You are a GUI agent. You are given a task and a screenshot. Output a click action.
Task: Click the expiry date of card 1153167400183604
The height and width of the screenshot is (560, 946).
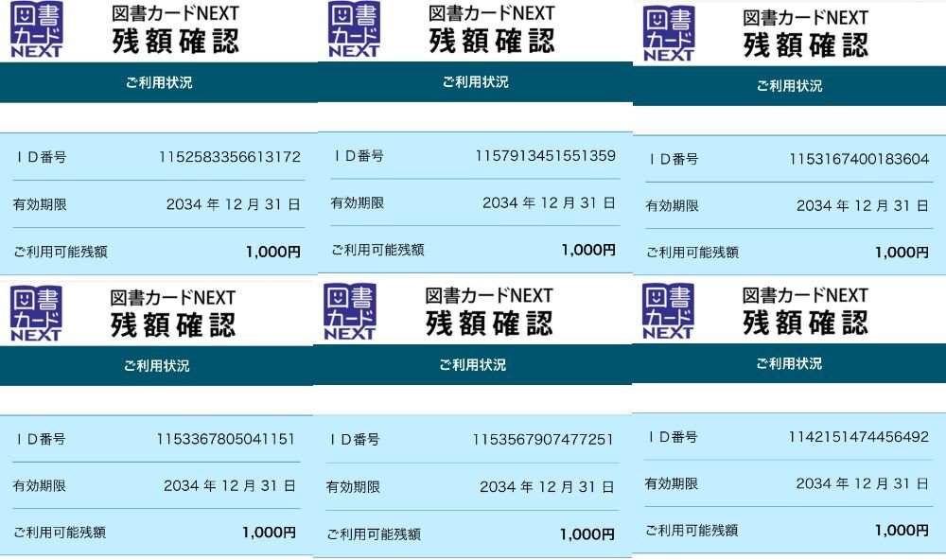tap(863, 206)
